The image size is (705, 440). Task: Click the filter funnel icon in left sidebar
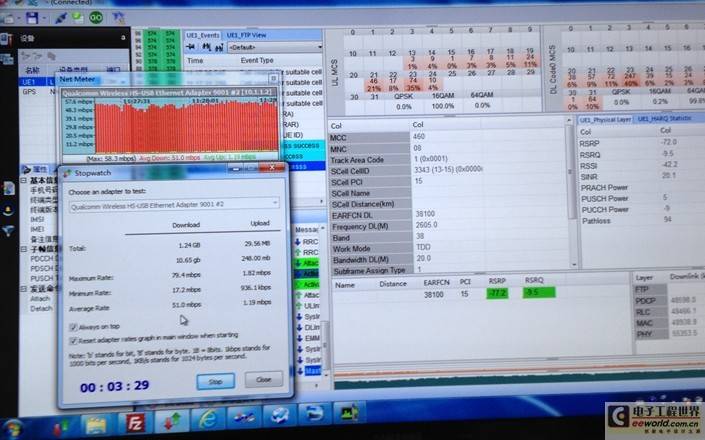[8, 231]
